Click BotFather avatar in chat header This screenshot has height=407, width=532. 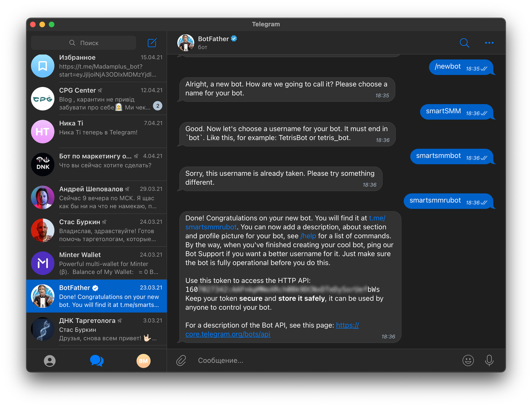pyautogui.click(x=186, y=43)
